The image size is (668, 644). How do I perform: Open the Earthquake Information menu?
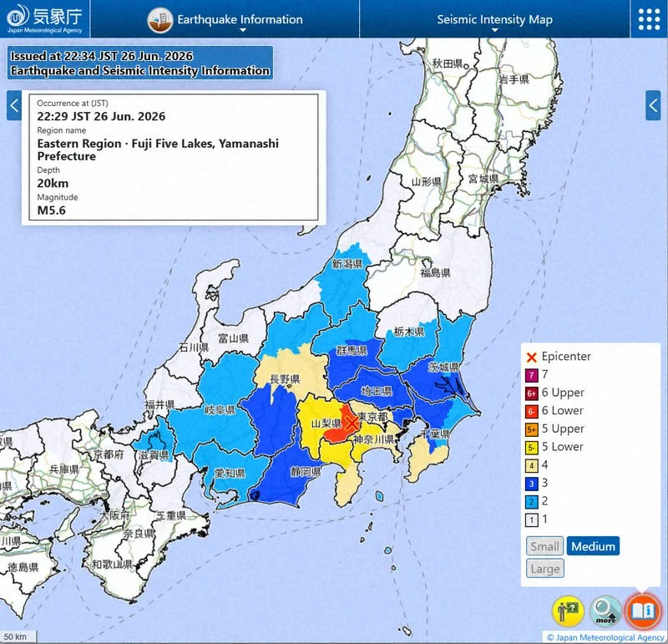click(x=225, y=19)
